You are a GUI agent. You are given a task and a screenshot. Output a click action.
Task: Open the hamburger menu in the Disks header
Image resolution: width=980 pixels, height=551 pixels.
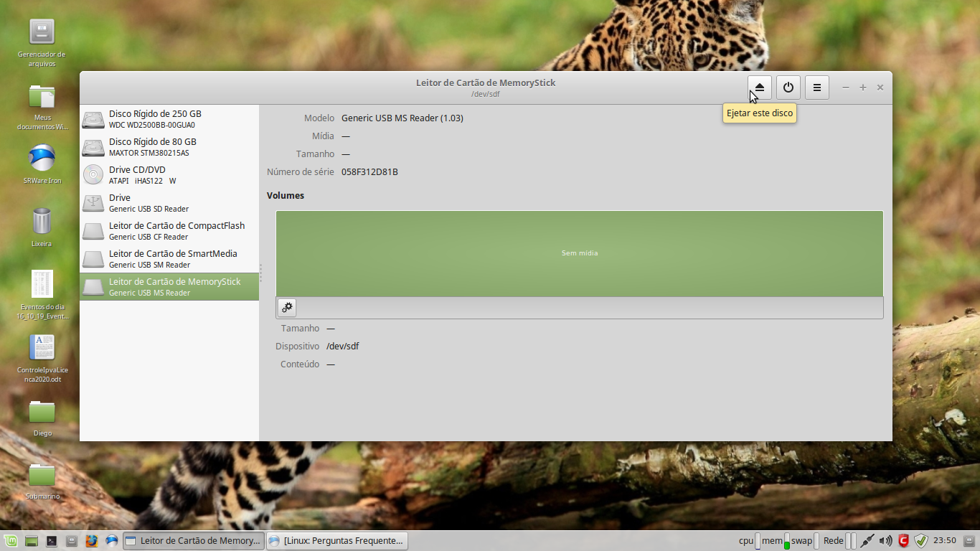pos(816,88)
